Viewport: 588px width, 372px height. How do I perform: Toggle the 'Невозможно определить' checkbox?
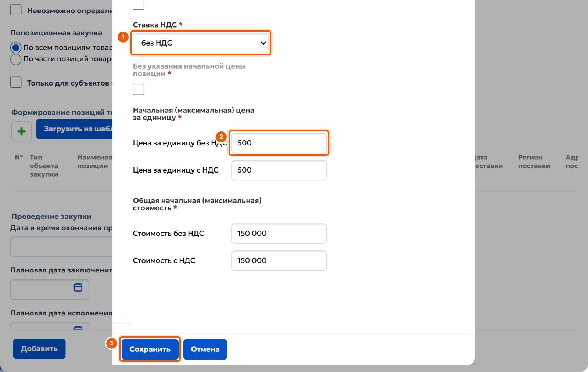coord(16,10)
